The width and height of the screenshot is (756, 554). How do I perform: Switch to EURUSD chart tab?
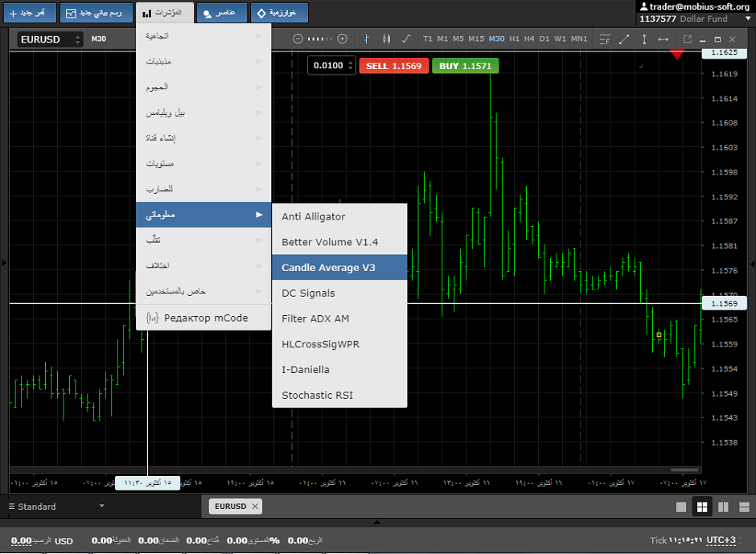tap(231, 507)
